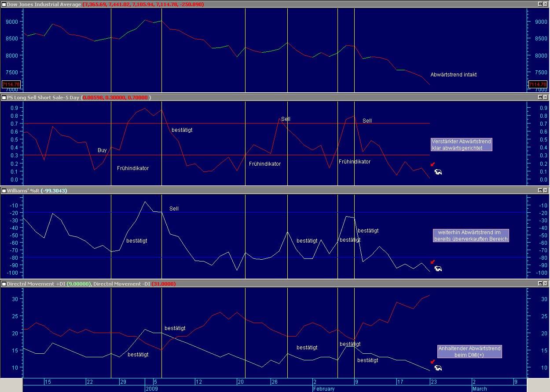This screenshot has height=392, width=550.
Task: Click 'February' on the date axis
Action: point(324,389)
